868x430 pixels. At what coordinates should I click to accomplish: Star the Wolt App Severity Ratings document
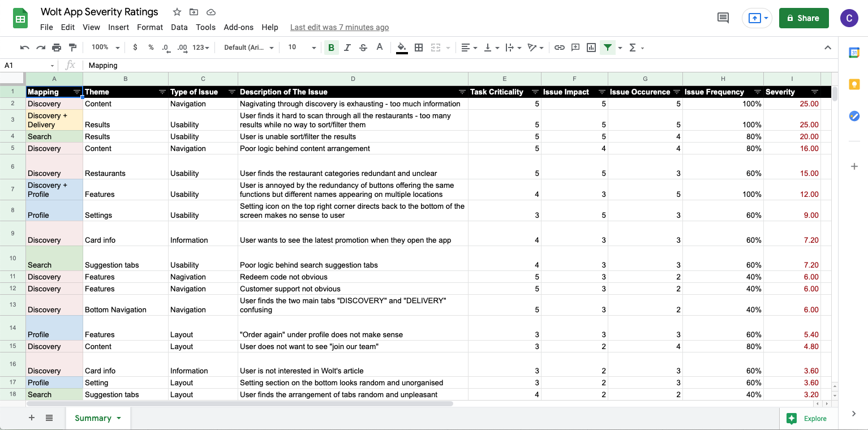click(x=177, y=12)
